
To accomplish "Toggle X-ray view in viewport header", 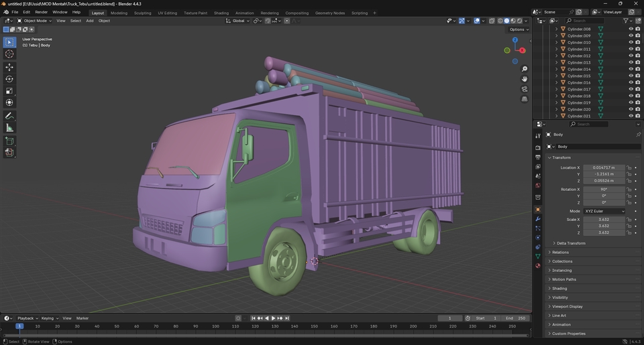I will 492,21.
